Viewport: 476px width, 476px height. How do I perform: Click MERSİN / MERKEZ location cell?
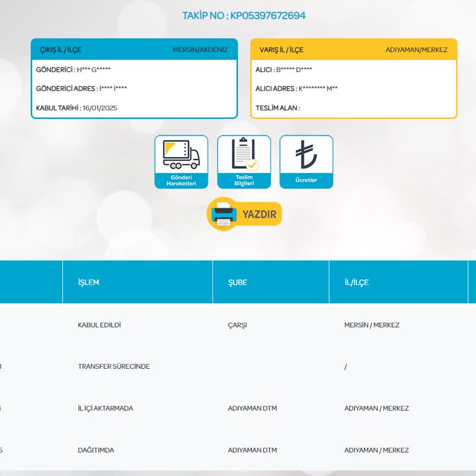click(372, 325)
